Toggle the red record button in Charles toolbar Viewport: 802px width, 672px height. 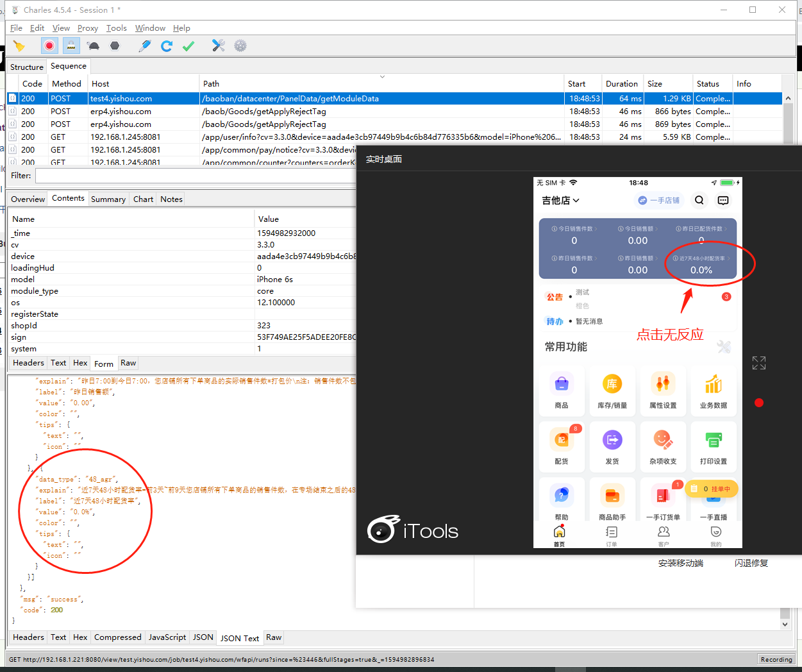coord(49,46)
